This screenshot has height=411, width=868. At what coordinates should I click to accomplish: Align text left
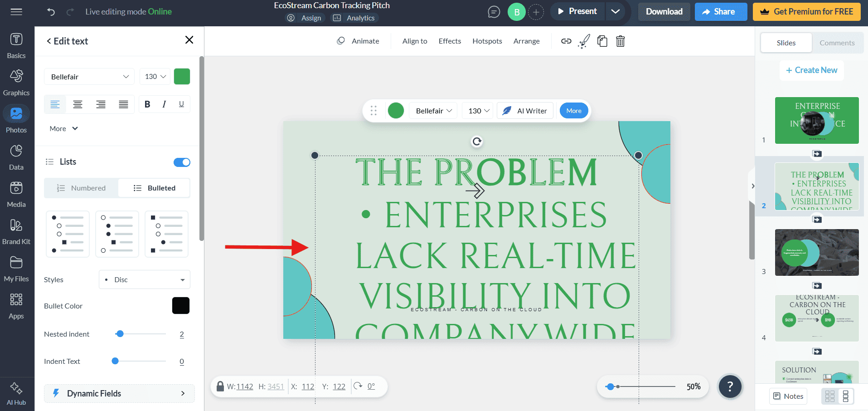[x=55, y=104]
